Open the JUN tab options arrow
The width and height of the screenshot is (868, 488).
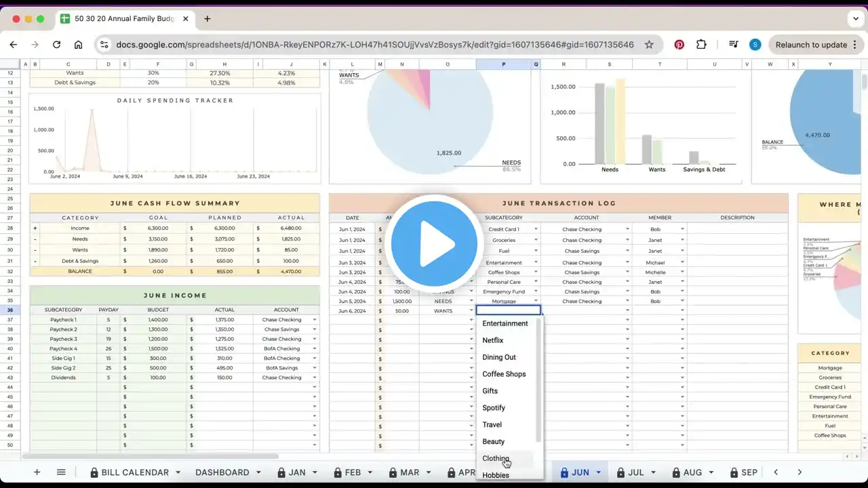click(x=599, y=472)
